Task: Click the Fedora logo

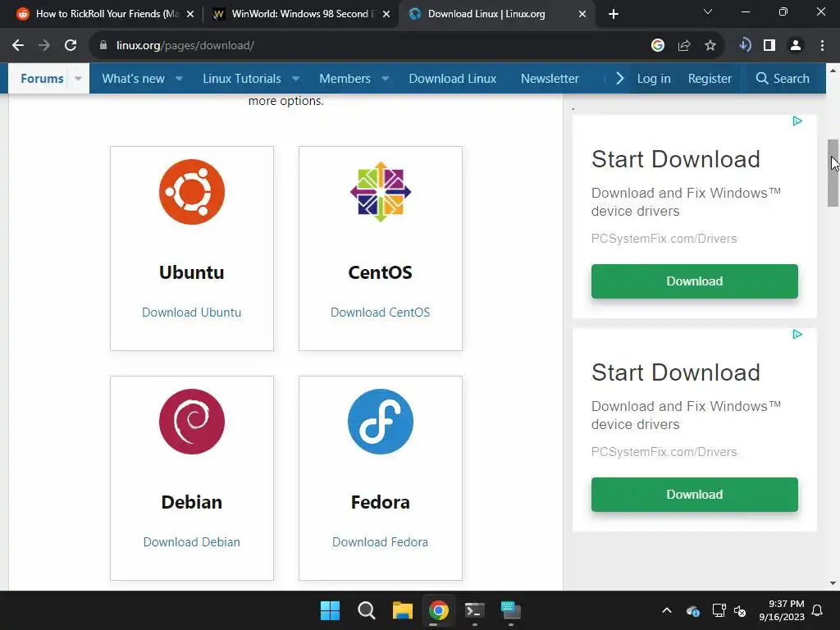Action: click(381, 422)
